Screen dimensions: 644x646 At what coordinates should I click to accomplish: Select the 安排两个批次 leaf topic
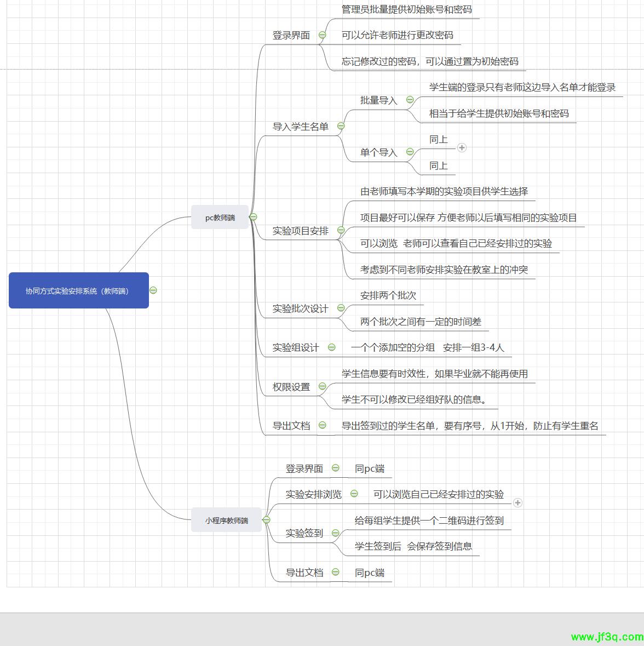[388, 295]
